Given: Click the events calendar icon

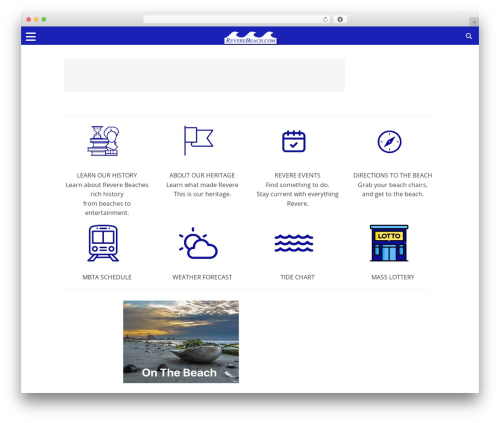Looking at the screenshot, I should coord(294,141).
